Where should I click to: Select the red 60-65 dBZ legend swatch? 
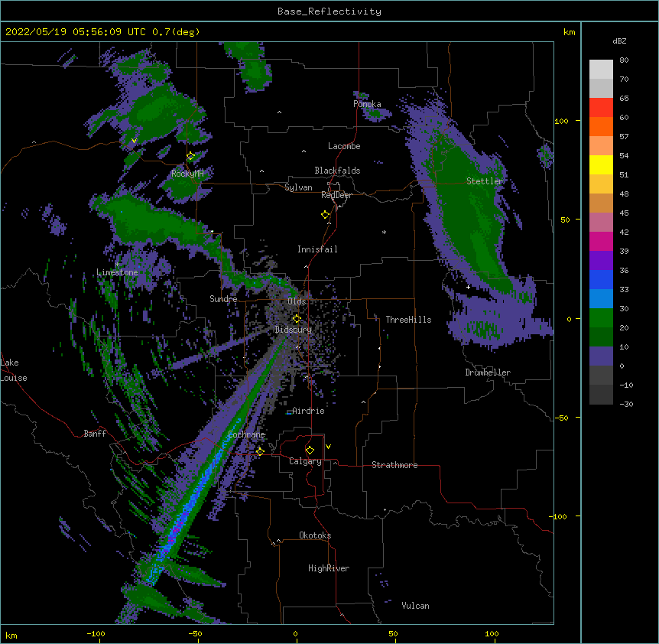601,108
